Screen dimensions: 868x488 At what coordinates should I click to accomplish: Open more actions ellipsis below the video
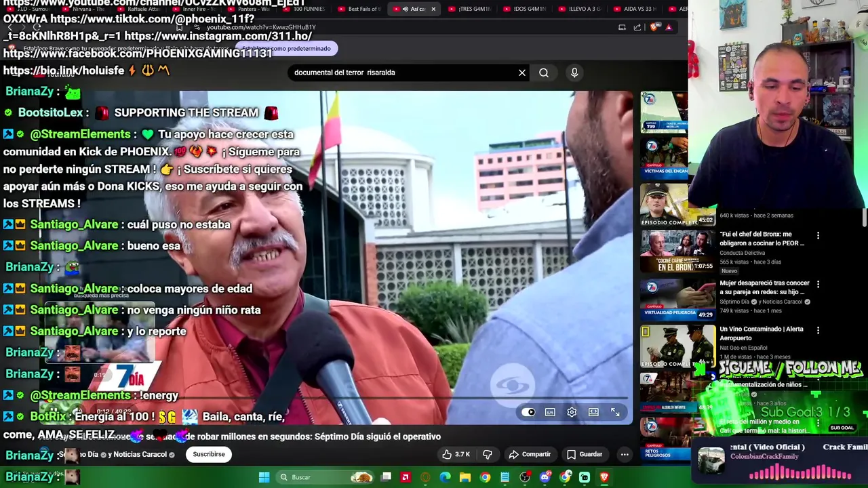pyautogui.click(x=625, y=454)
